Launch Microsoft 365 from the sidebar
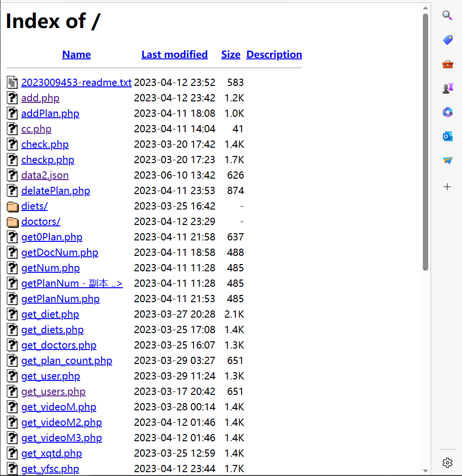Image resolution: width=462 pixels, height=476 pixels. pyautogui.click(x=448, y=112)
